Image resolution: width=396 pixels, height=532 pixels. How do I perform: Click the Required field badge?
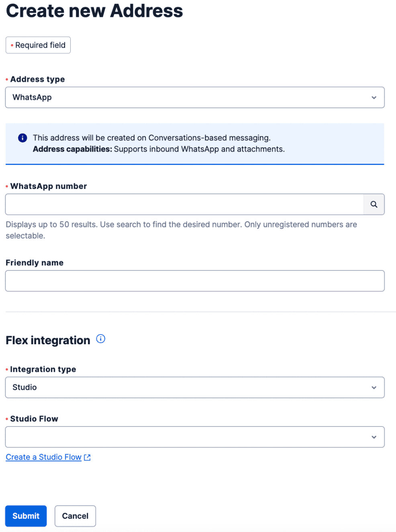38,45
